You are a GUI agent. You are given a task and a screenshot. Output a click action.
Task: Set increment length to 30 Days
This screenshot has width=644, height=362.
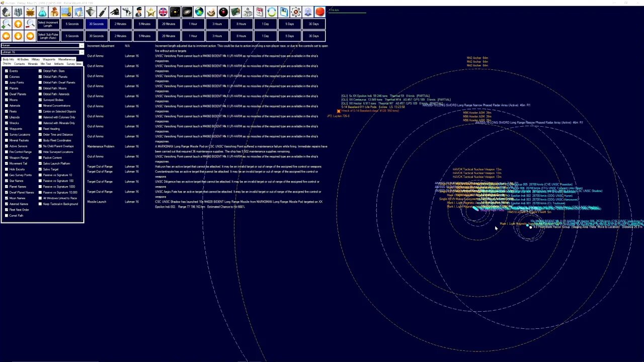click(313, 24)
